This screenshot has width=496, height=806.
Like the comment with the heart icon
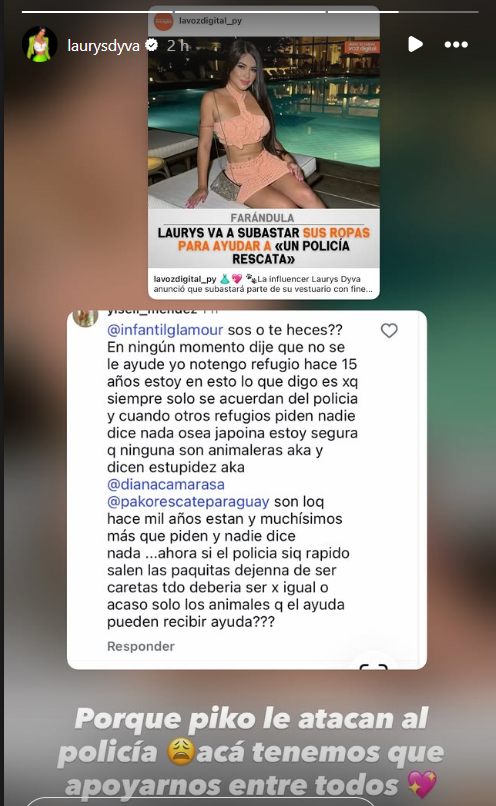[389, 331]
